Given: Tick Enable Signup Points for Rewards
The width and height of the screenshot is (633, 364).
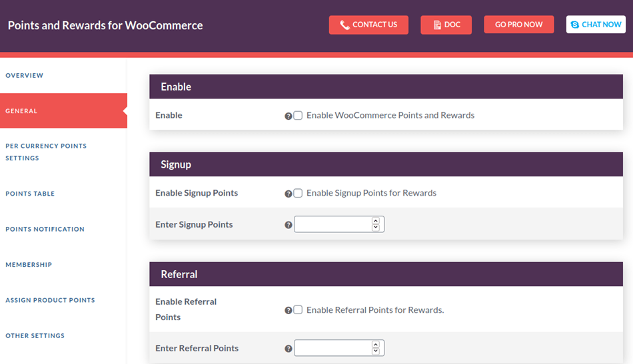Looking at the screenshot, I should (298, 193).
